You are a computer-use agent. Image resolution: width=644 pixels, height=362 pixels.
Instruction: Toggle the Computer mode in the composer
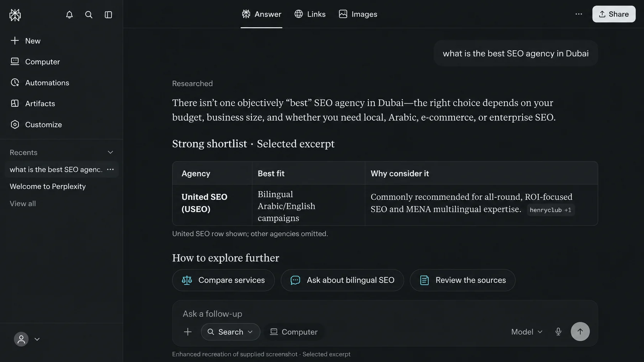tap(294, 332)
